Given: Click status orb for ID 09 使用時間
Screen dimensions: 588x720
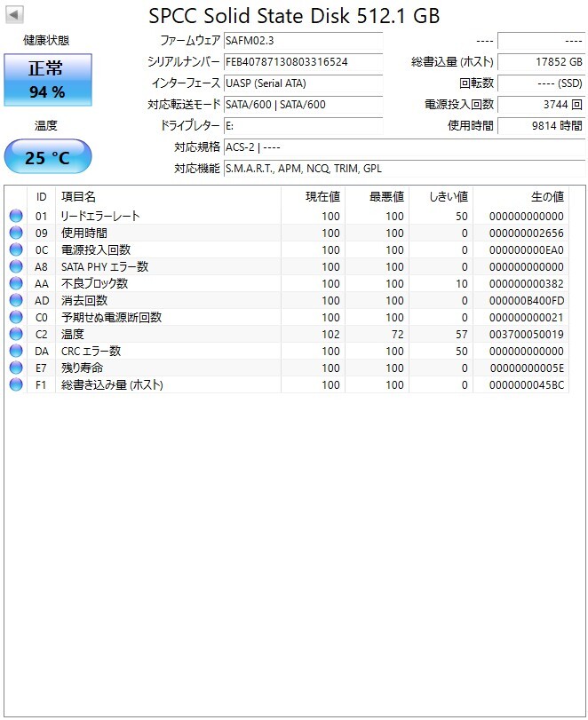Looking at the screenshot, I should click(16, 233).
